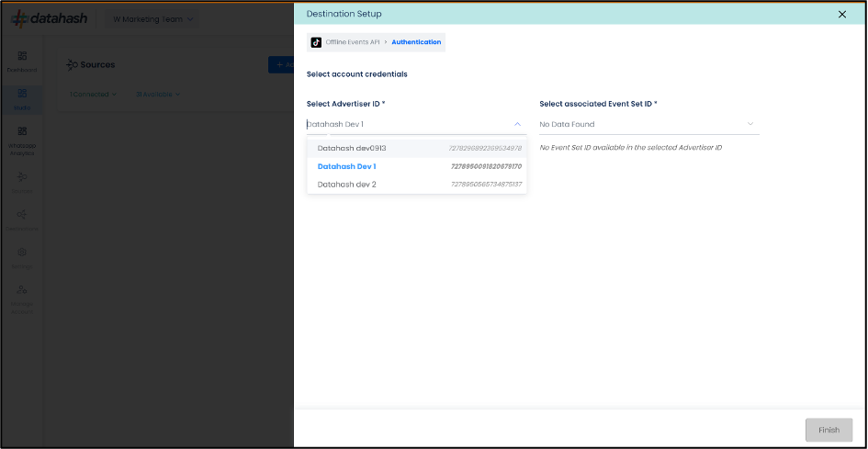This screenshot has width=868, height=449.
Task: Expand the 1 Connected filter
Action: click(93, 95)
